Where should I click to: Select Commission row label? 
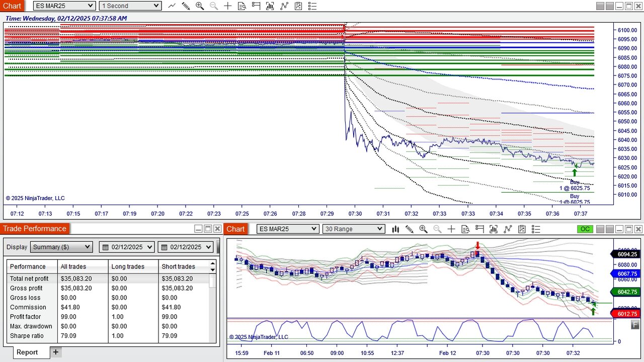point(28,307)
